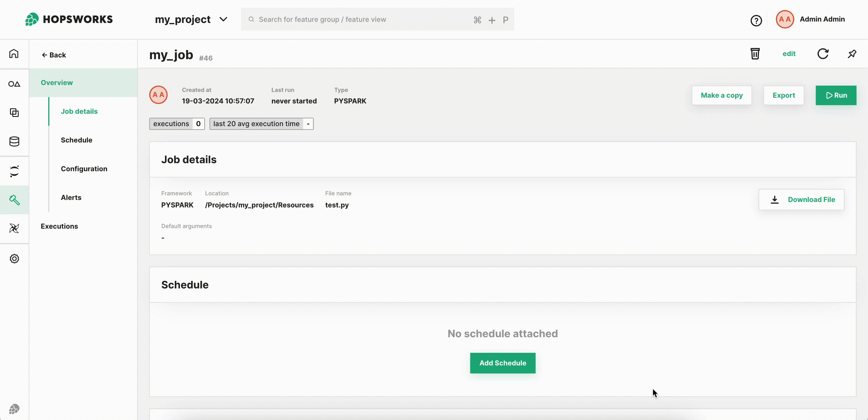Open the stacked squares sidebar icon
Image resolution: width=868 pixels, height=420 pixels.
(14, 113)
